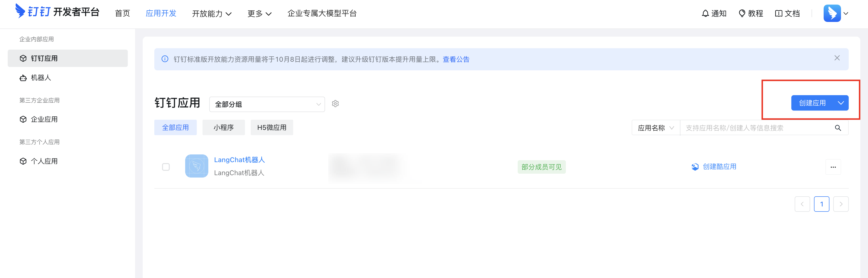Open the three-dot more actions menu
Image resolution: width=868 pixels, height=278 pixels.
click(x=833, y=167)
